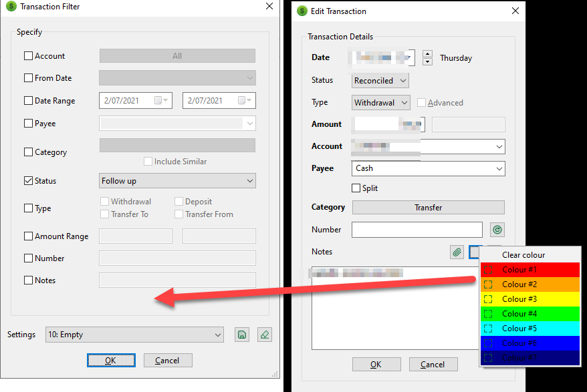This screenshot has height=392, width=587.
Task: Expand the Account dropdown in Edit Transaction
Action: click(x=499, y=147)
